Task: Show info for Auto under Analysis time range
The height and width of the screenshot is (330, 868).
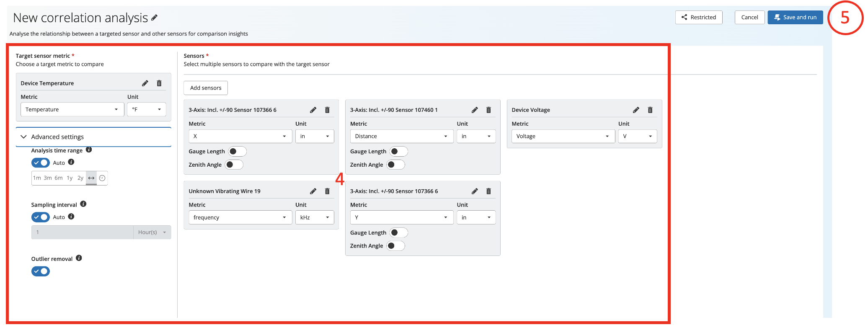Action: (x=71, y=162)
